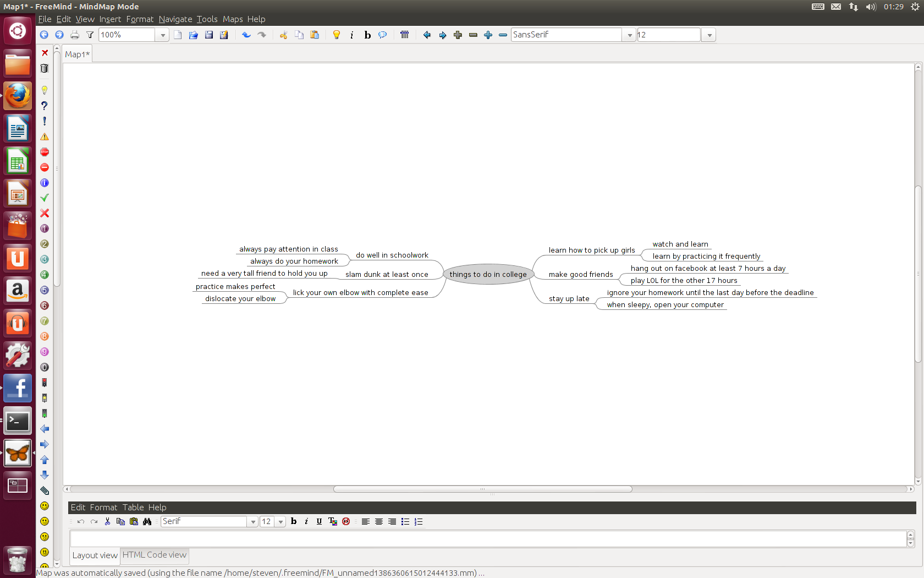Click the print icon in the main toolbar
924x578 pixels.
[75, 35]
